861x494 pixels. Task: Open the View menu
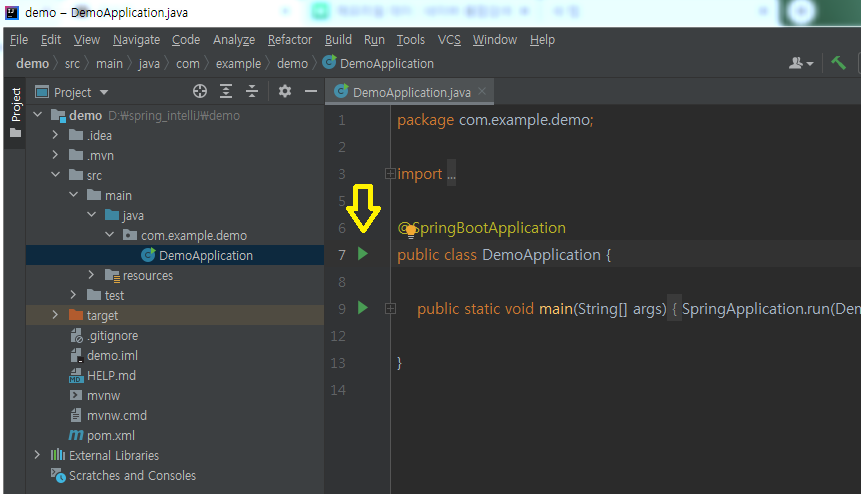tap(87, 40)
